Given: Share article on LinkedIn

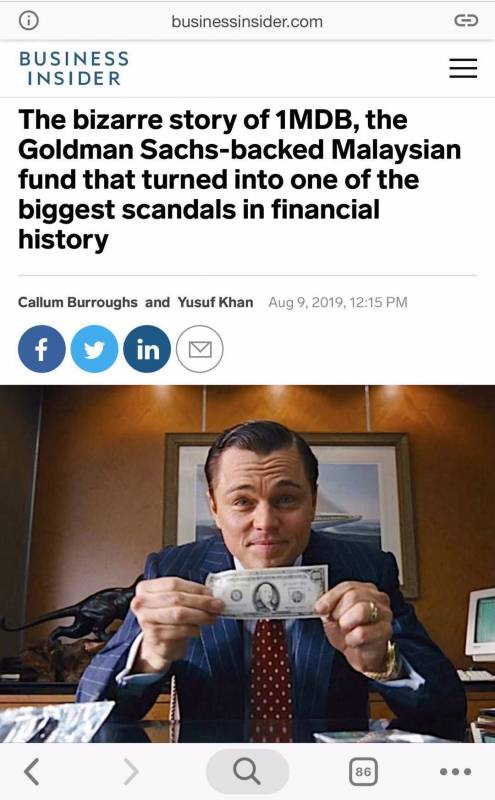Looking at the screenshot, I should tap(147, 349).
